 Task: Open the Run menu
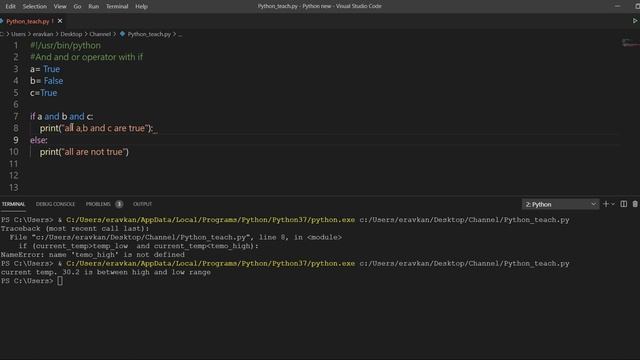coord(93,6)
